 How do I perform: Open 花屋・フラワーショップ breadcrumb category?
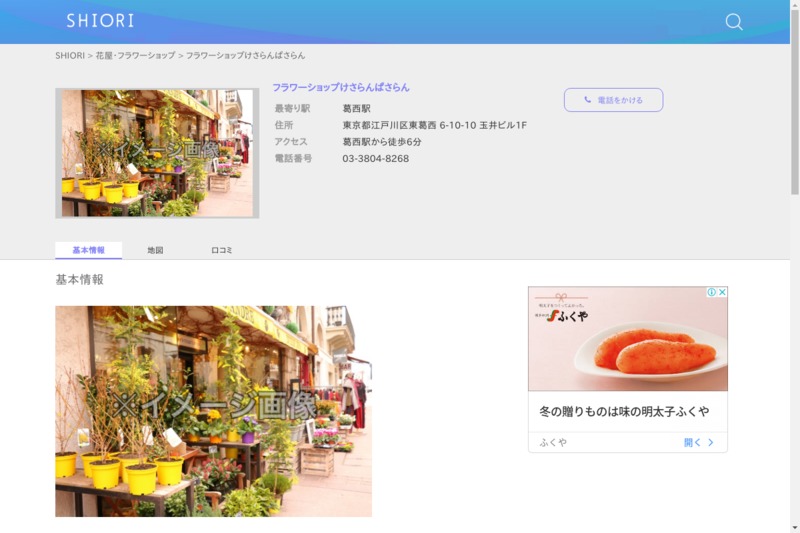135,56
